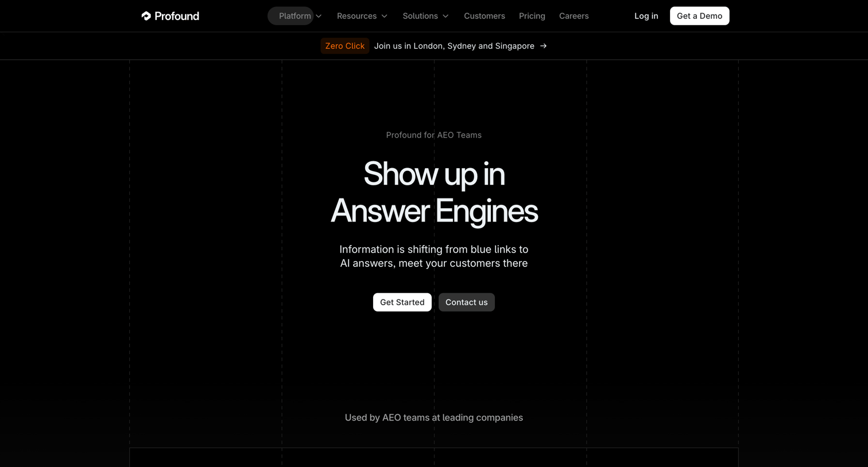Screen dimensions: 868x467
Task: Click the Get Started button
Action: (402, 302)
